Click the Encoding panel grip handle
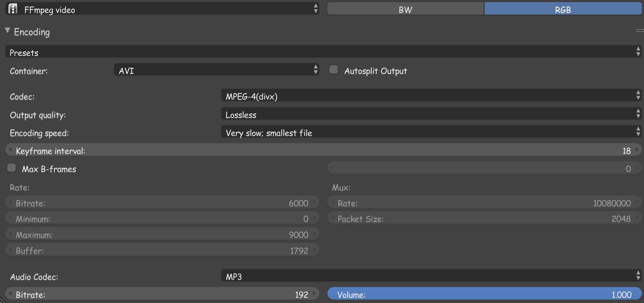644x303 pixels. (x=639, y=31)
